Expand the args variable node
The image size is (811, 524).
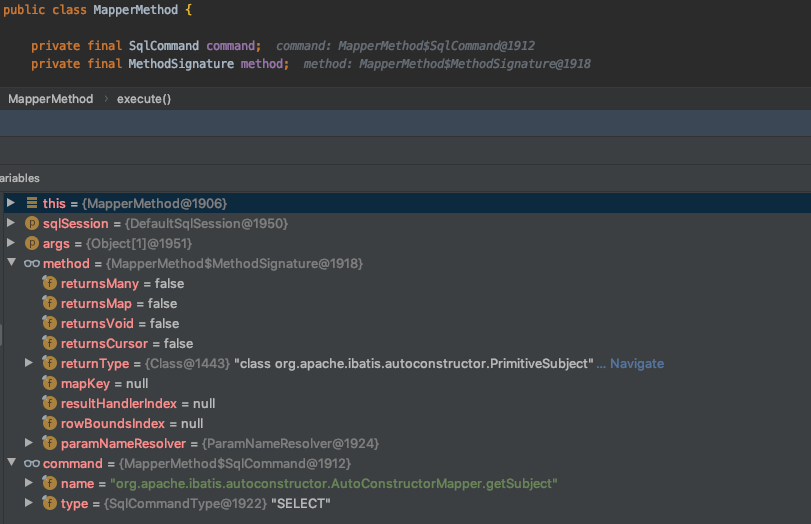coord(10,243)
